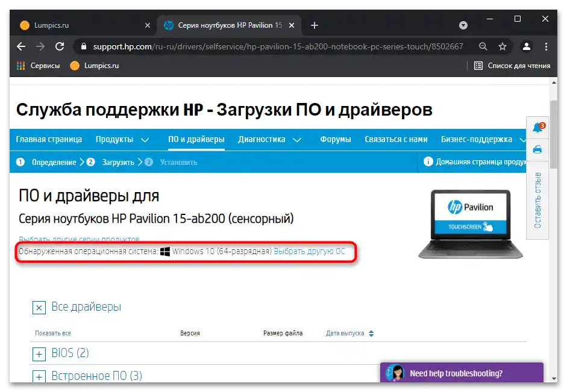The width and height of the screenshot is (567, 392).
Task: Click the page vertical scrollbar thumb
Action: 554,135
